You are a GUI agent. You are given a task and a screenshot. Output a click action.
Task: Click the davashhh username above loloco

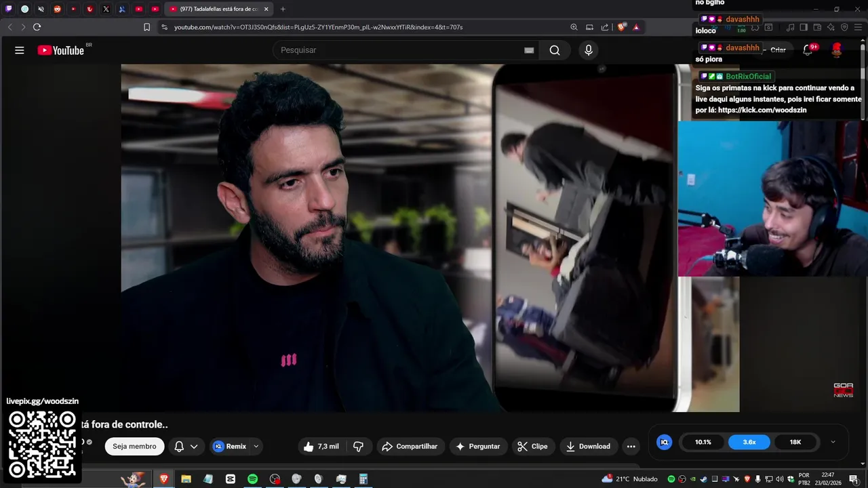coord(743,19)
